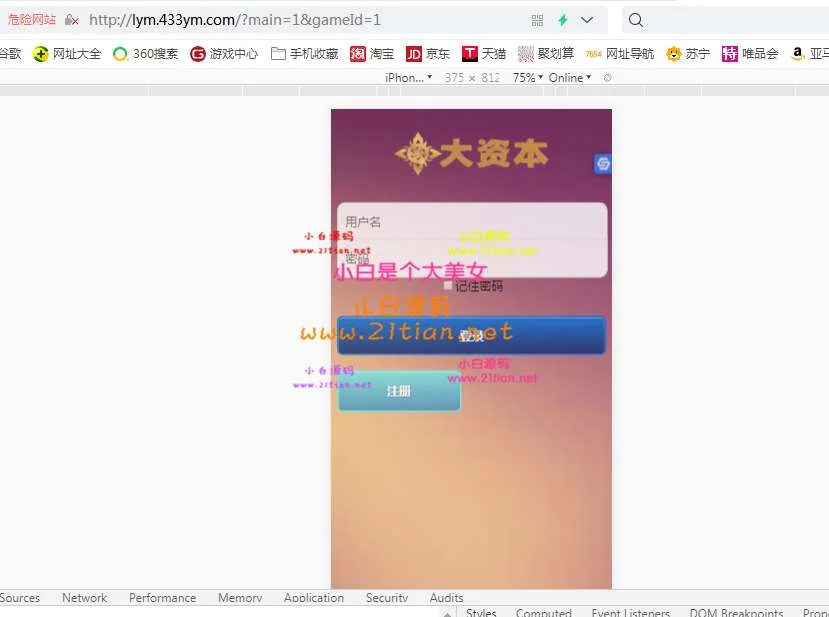The width and height of the screenshot is (829, 617).
Task: Open the 75% zoom dropdown
Action: (527, 77)
